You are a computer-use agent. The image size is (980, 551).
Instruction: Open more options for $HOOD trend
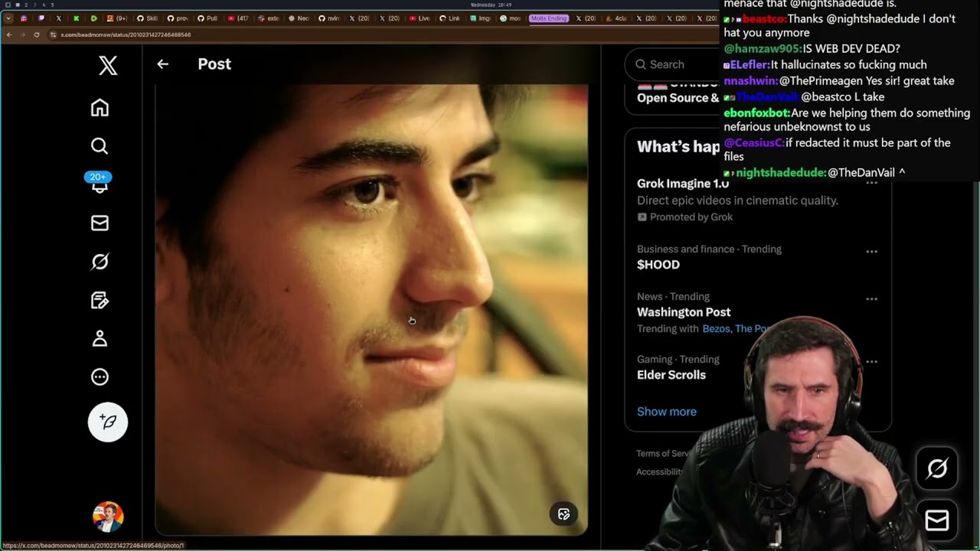point(871,252)
